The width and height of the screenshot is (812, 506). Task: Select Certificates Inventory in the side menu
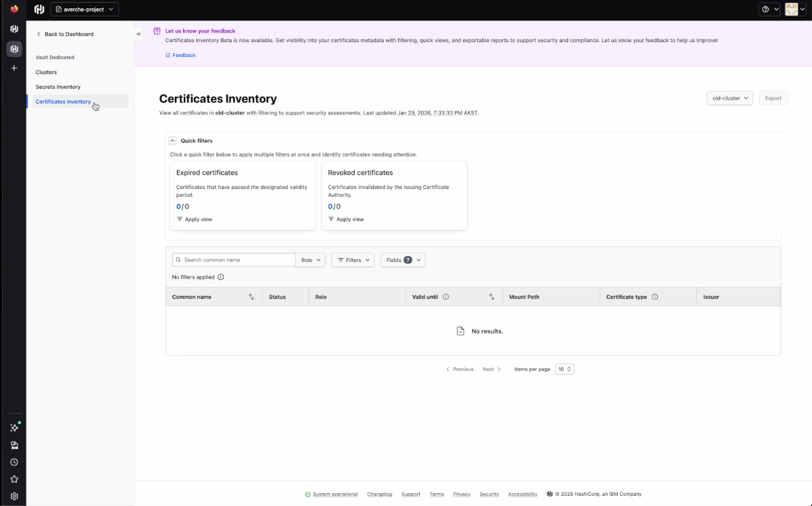[x=63, y=101]
